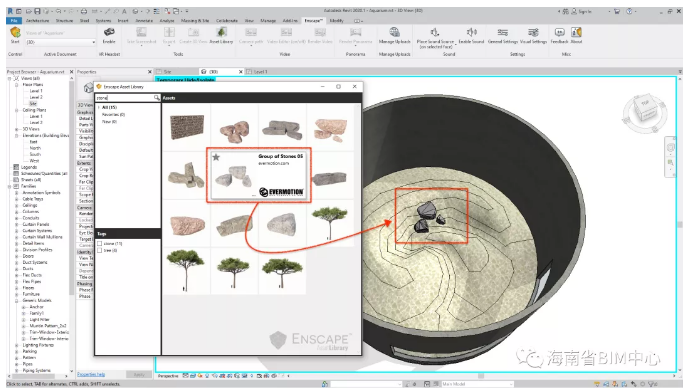Open the Collaborate ribbon tab
The image size is (694, 390).
tap(227, 20)
